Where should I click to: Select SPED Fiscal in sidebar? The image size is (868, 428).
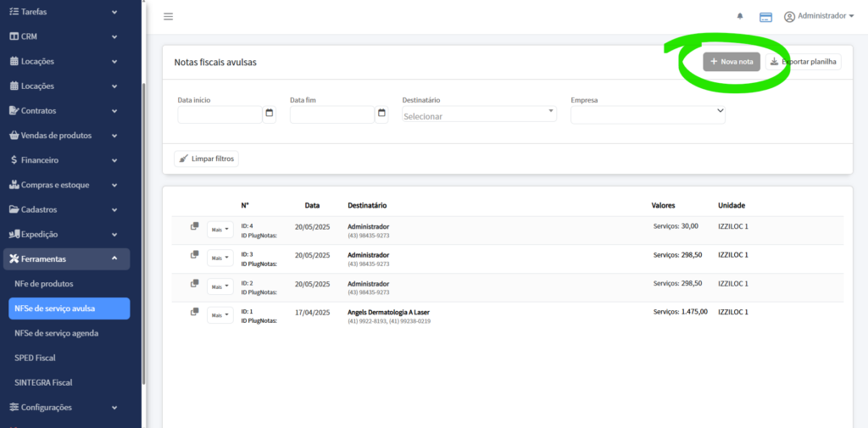(x=35, y=358)
